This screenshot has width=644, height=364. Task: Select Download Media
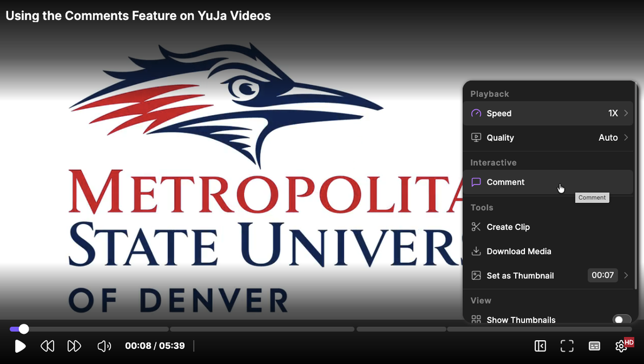click(550, 251)
